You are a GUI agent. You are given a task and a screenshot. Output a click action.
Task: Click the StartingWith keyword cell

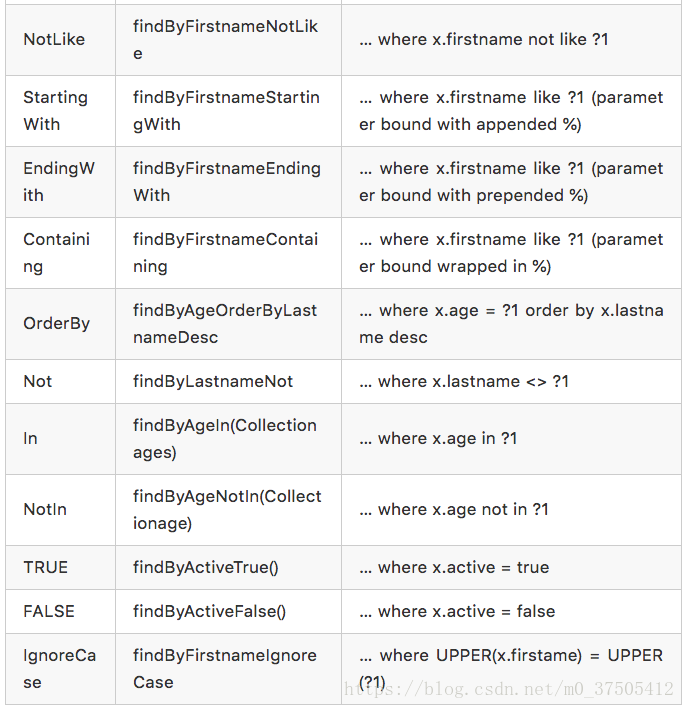tap(61, 111)
